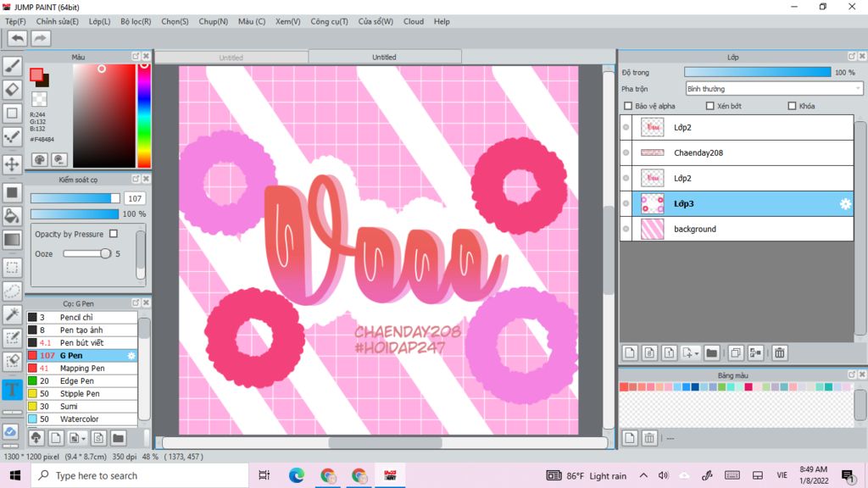
Task: Adjust the Ooze slider
Action: pyautogui.click(x=87, y=253)
